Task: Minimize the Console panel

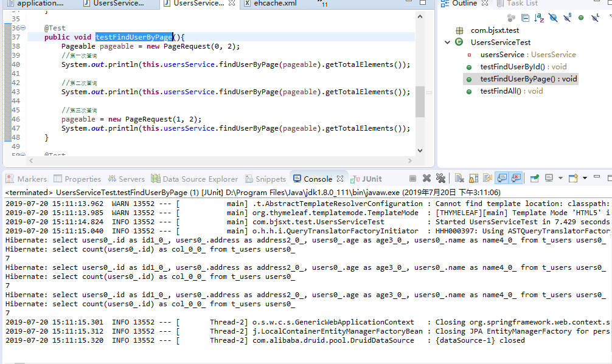Action: [596, 177]
